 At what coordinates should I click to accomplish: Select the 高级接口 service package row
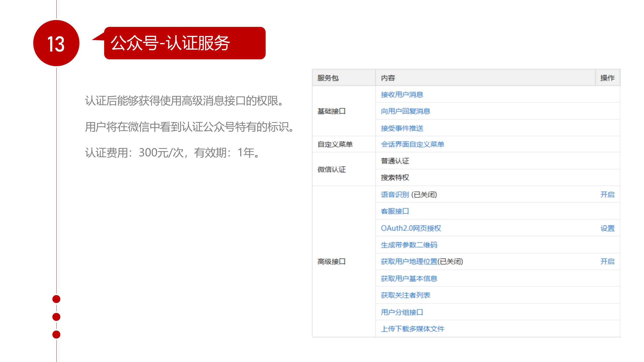point(332,261)
